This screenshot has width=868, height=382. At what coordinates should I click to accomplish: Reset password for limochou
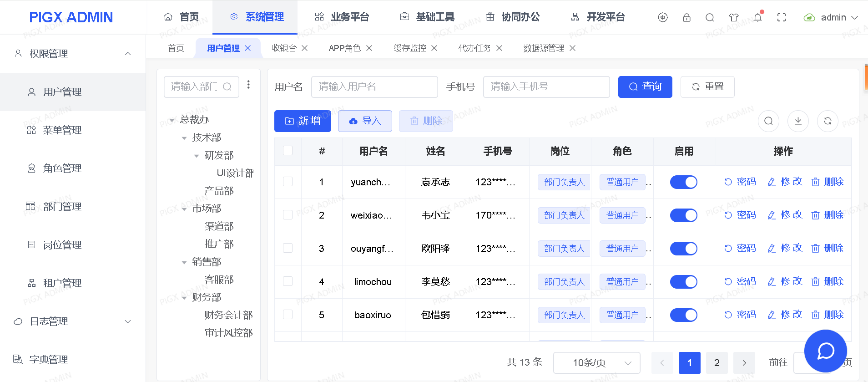[740, 281]
